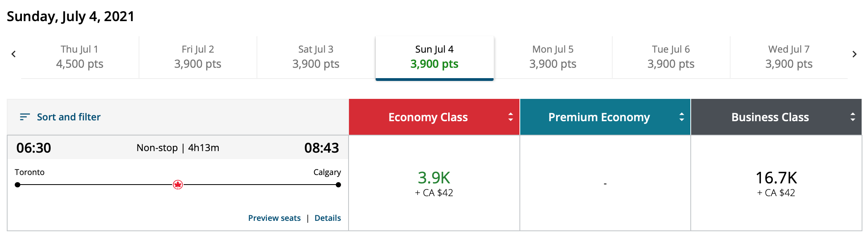Choose the 3.9K Economy fare

coord(434,183)
